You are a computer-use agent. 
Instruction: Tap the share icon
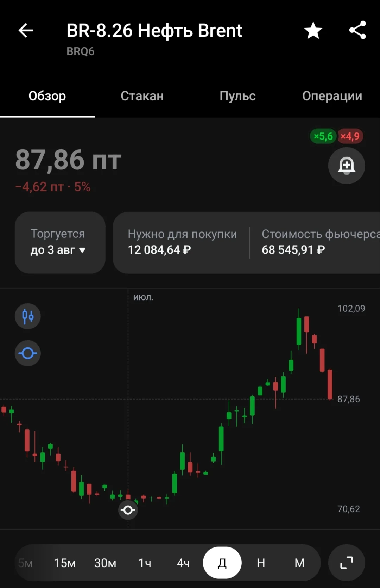point(357,30)
